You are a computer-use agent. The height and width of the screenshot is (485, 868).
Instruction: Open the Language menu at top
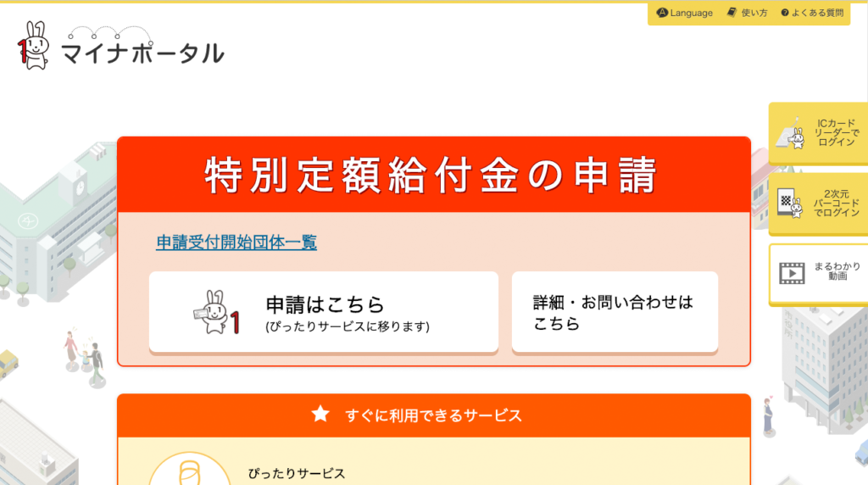[685, 13]
